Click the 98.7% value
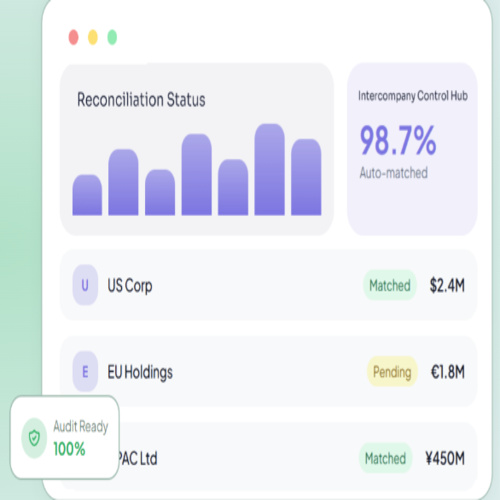The height and width of the screenshot is (500, 500). click(x=398, y=140)
